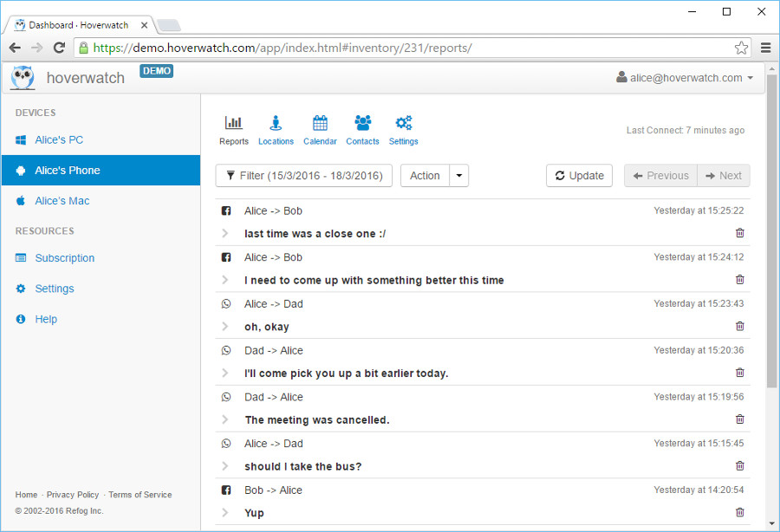Click the Facebook icon on 14:20:54 message
Viewport: 780px width, 532px height.
coord(226,490)
